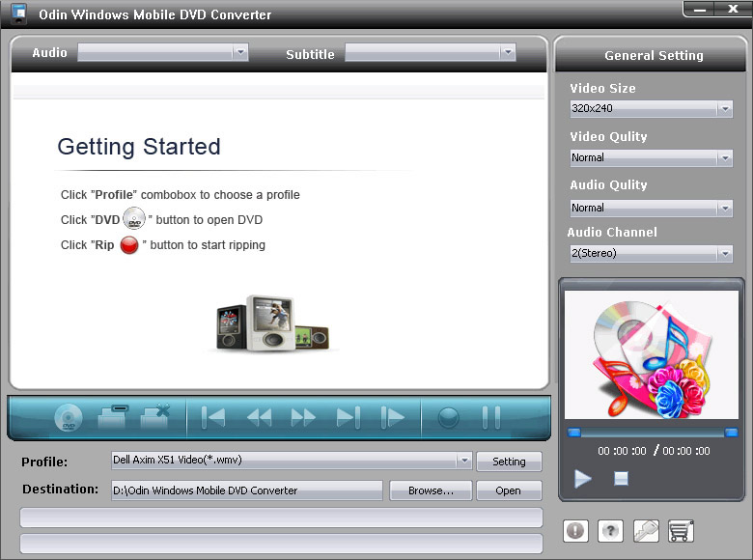753x560 pixels.
Task: Skip to next chapter in toolbar
Action: [349, 417]
